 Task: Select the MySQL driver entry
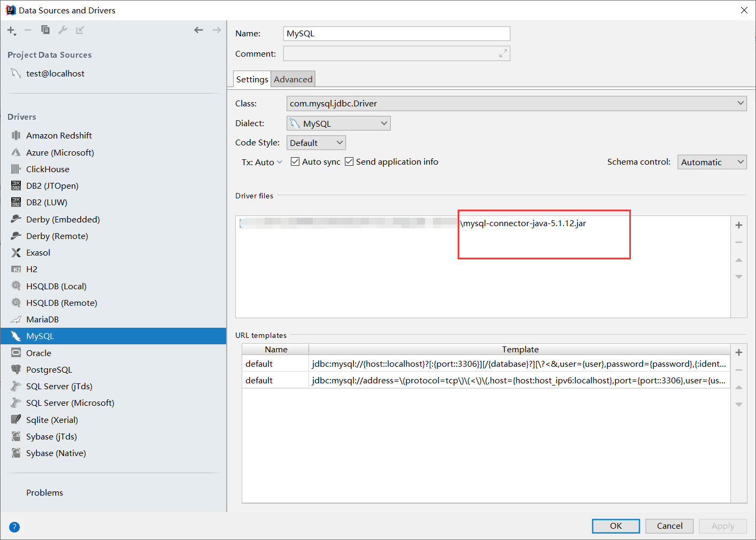pyautogui.click(x=113, y=336)
